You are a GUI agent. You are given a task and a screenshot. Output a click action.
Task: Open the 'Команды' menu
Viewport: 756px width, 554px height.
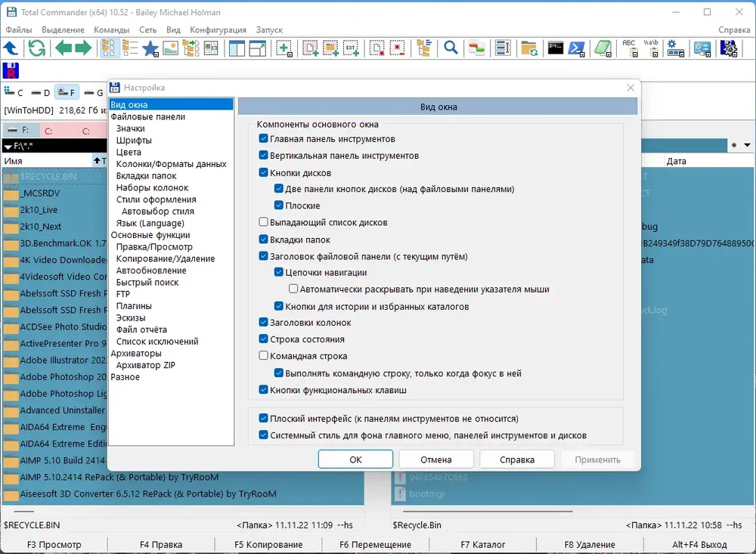[x=111, y=30]
